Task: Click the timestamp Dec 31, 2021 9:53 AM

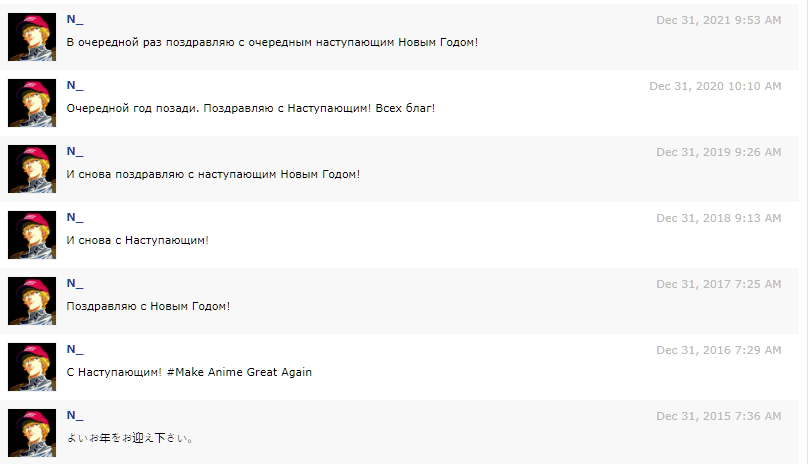Action: [718, 20]
